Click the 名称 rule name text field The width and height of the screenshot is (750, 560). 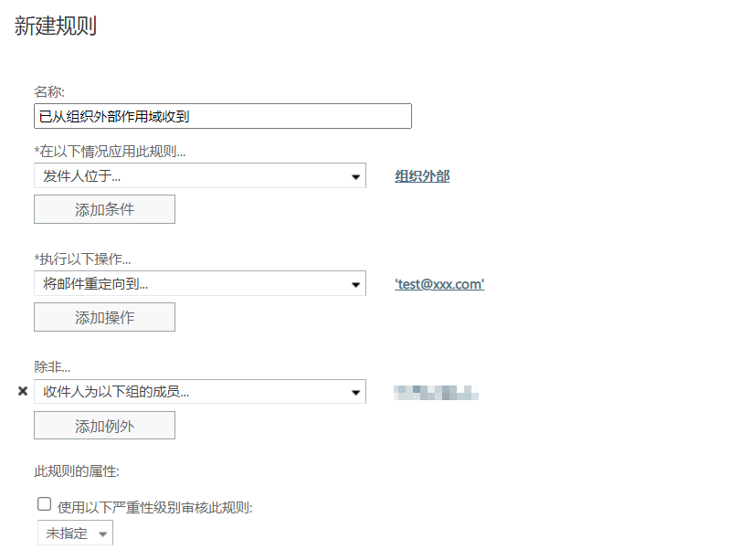(x=222, y=116)
